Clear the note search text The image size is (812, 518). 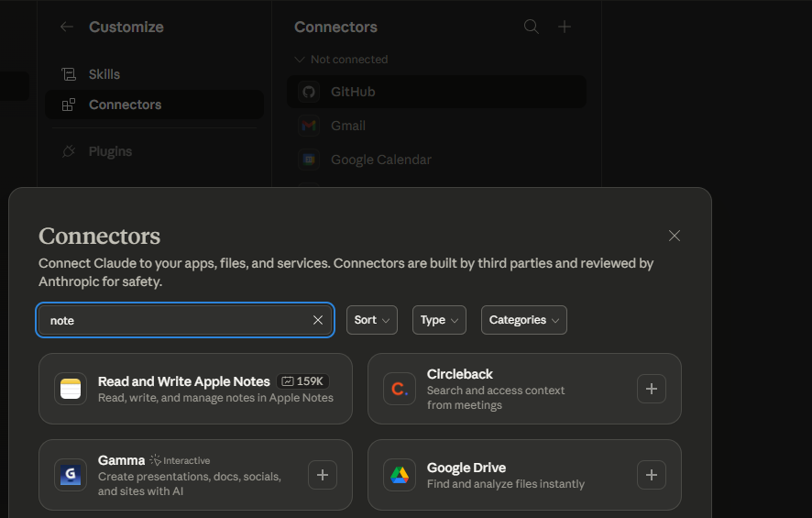[x=318, y=320]
